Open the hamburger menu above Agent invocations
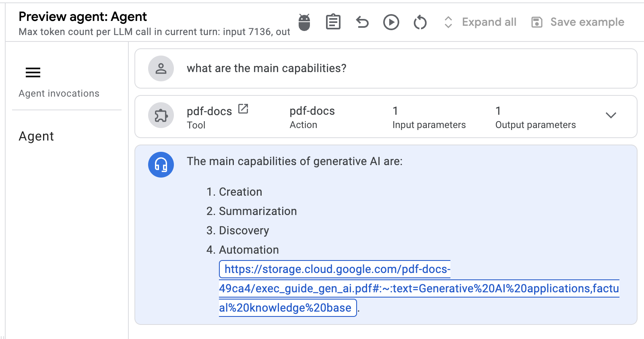 [x=33, y=72]
